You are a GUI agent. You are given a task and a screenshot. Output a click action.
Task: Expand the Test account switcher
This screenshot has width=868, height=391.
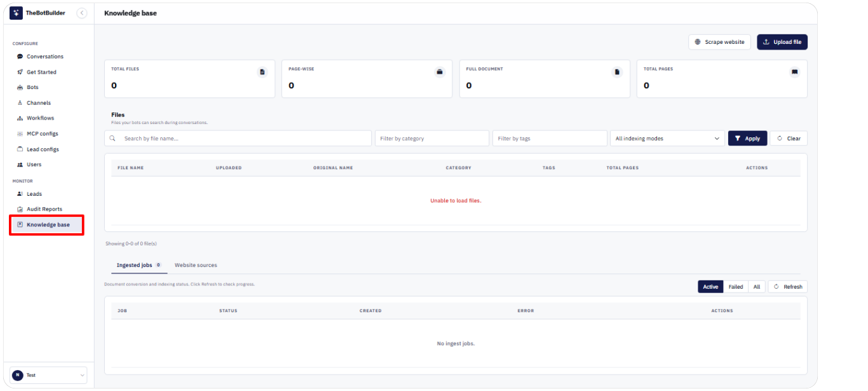pos(48,375)
